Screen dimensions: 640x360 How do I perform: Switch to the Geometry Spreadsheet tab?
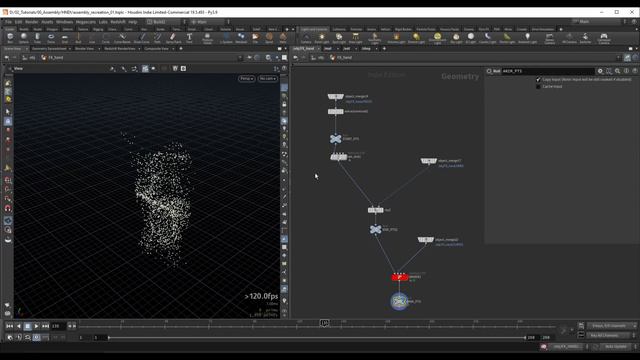pyautogui.click(x=49, y=49)
